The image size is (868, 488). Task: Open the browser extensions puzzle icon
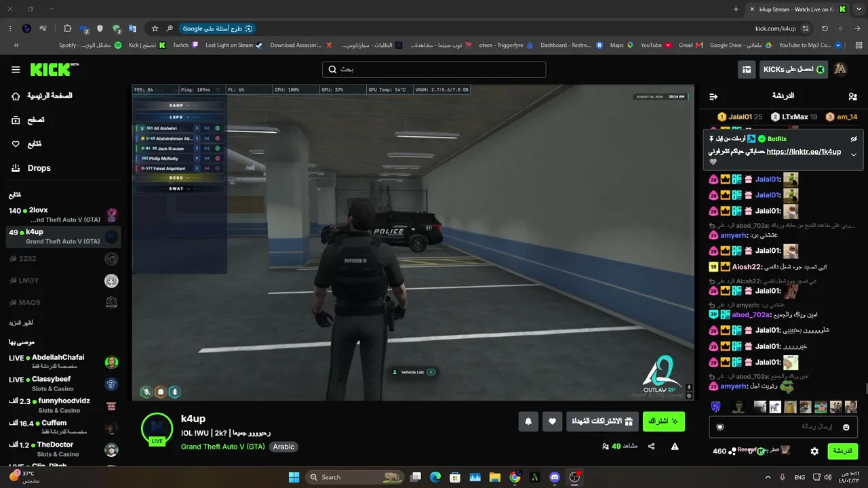point(67,28)
